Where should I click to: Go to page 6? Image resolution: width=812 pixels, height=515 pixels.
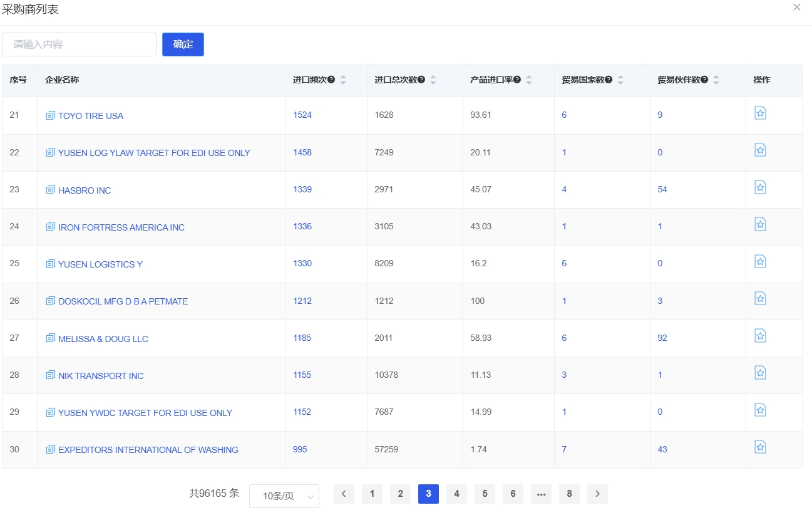click(x=513, y=494)
